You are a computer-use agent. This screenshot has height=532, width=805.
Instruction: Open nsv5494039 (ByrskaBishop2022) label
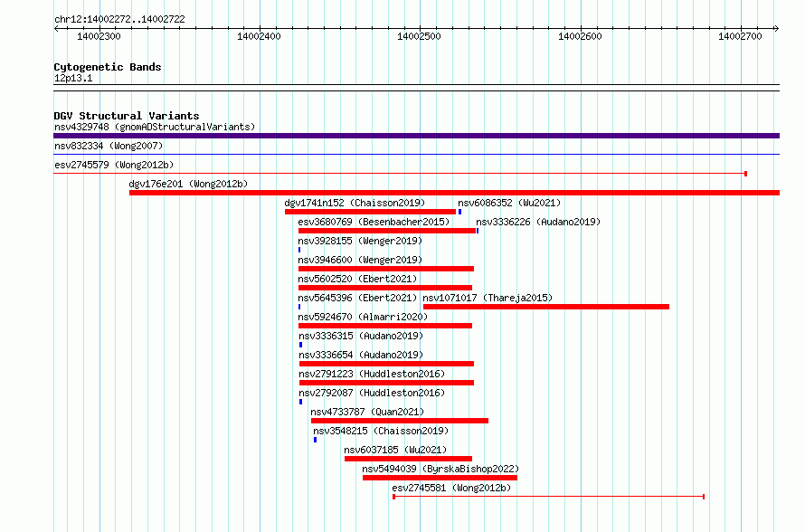(x=440, y=469)
